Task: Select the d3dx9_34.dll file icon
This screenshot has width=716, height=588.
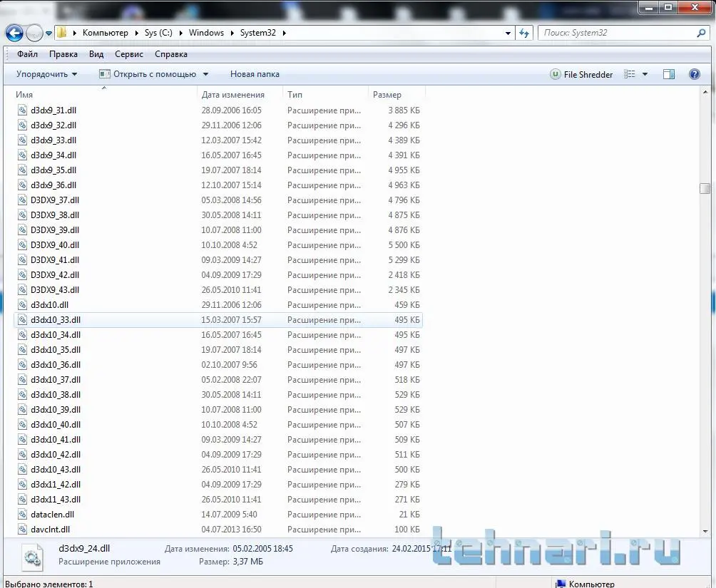Action: click(22, 155)
